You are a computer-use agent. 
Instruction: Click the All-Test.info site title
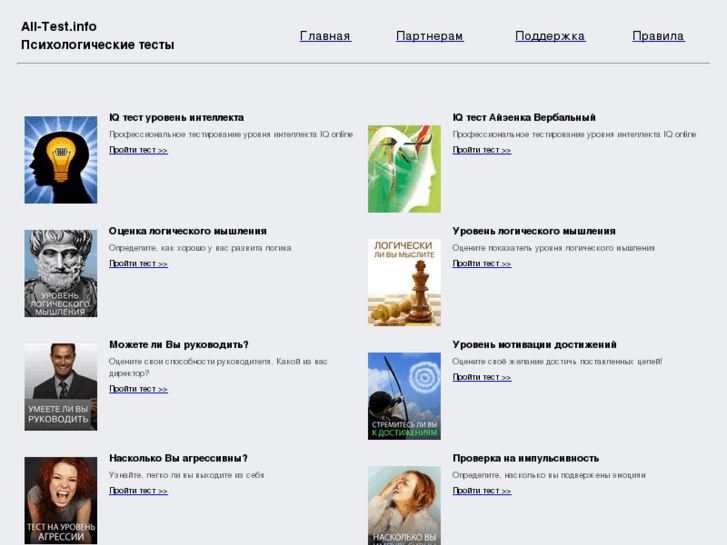(59, 27)
